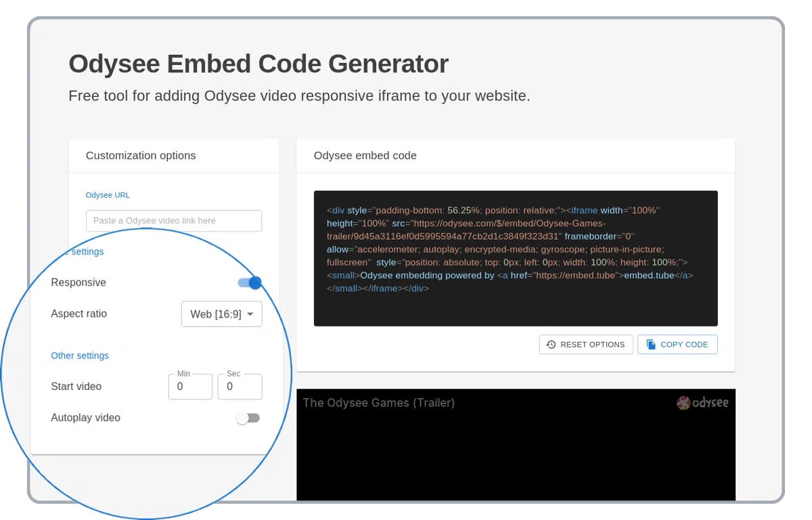
Task: Enable the Autoplay video switch
Action: (x=248, y=418)
